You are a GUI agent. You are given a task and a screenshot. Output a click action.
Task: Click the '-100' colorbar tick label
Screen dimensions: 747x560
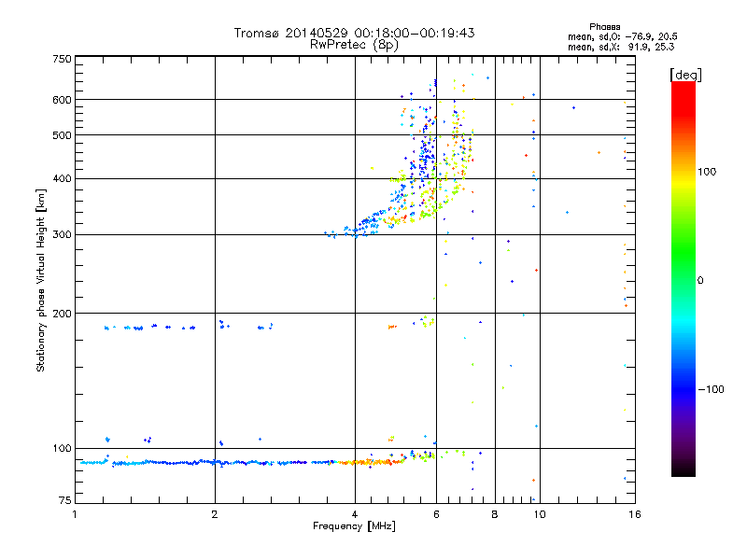(711, 389)
